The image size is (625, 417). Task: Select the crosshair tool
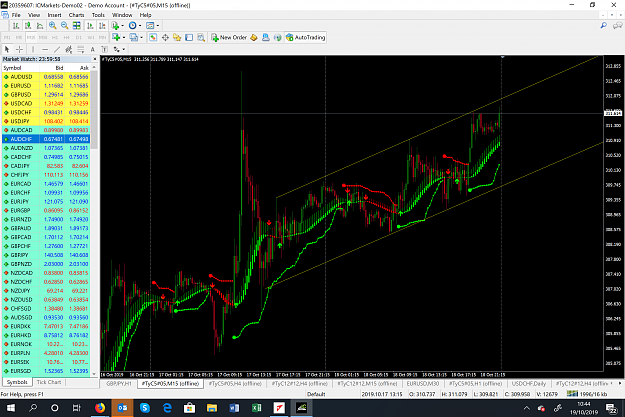19,49
